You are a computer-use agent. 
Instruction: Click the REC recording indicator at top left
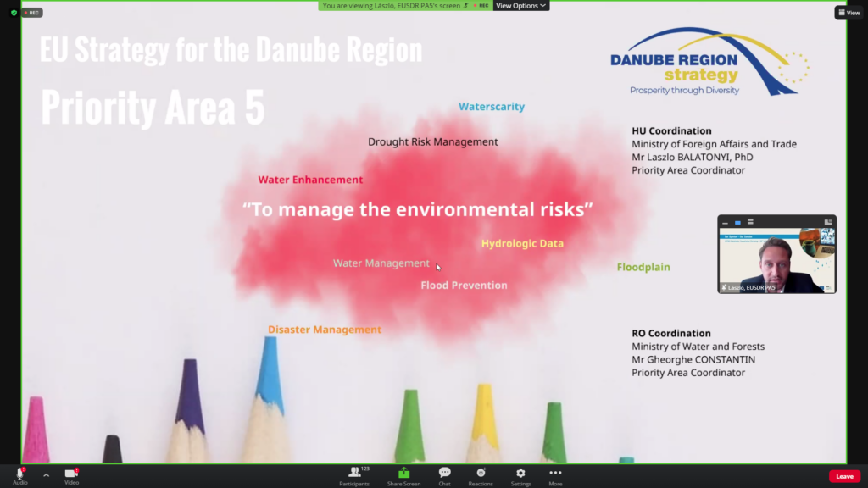pyautogui.click(x=32, y=13)
